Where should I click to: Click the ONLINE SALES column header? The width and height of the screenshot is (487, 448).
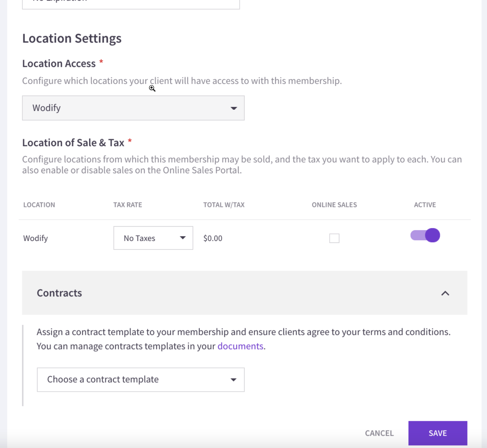pyautogui.click(x=334, y=205)
